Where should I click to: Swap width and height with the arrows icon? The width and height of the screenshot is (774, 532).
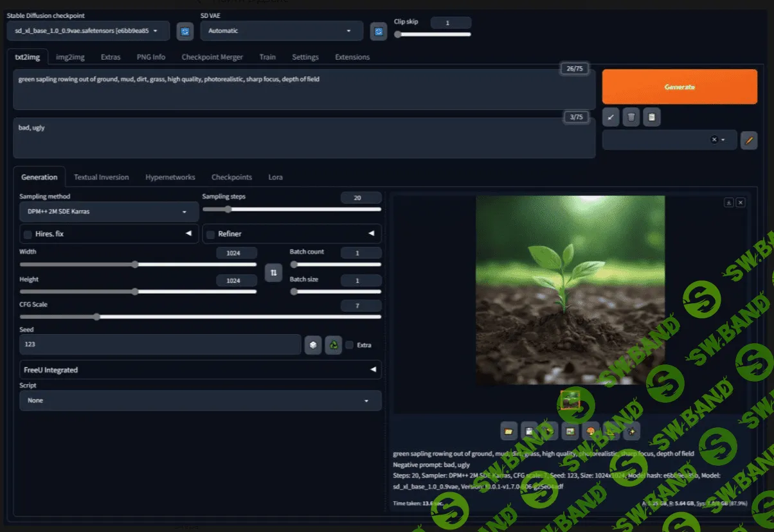coord(273,273)
